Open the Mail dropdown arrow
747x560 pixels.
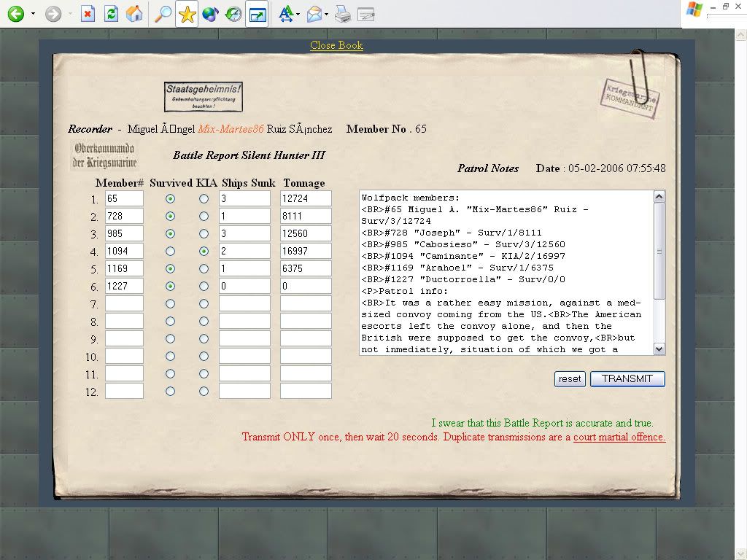pos(326,14)
